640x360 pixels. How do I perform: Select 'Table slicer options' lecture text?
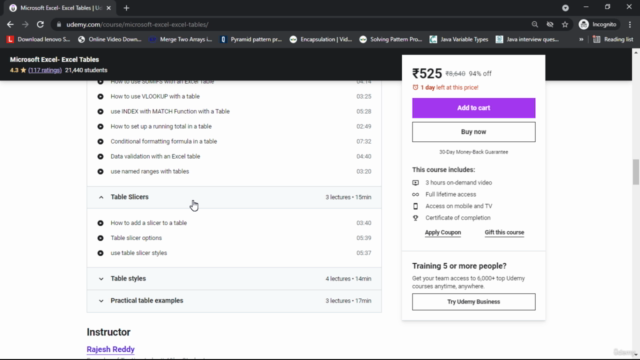(136, 238)
